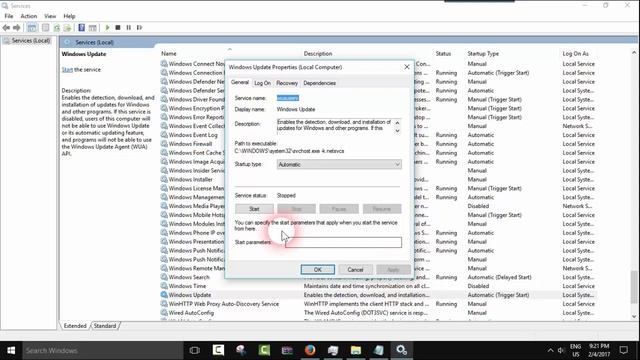Viewport: 640px width, 360px height.
Task: Switch to the General tab
Action: pos(240,82)
